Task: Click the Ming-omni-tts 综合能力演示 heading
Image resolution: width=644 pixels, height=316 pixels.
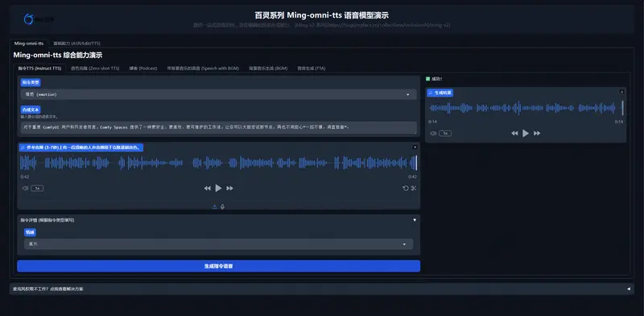Action: click(57, 55)
